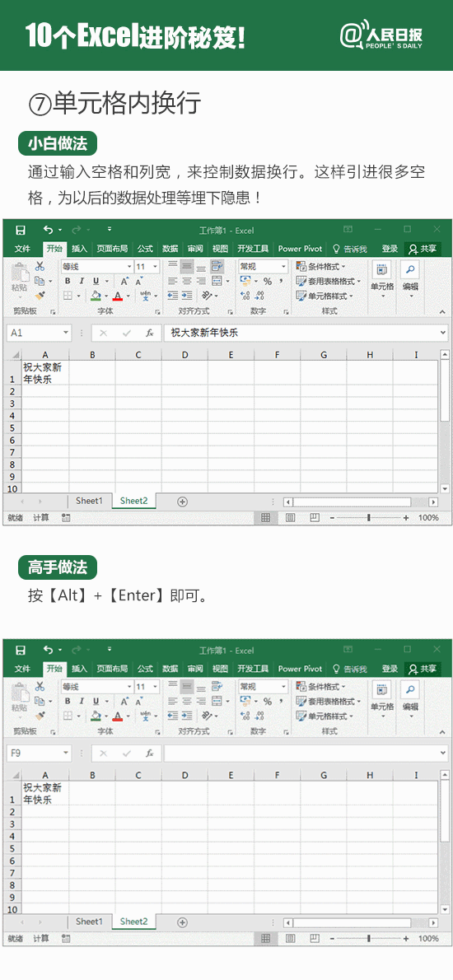Increase decimal places in the A1 Excel window
The width and height of the screenshot is (453, 980).
coord(245,296)
